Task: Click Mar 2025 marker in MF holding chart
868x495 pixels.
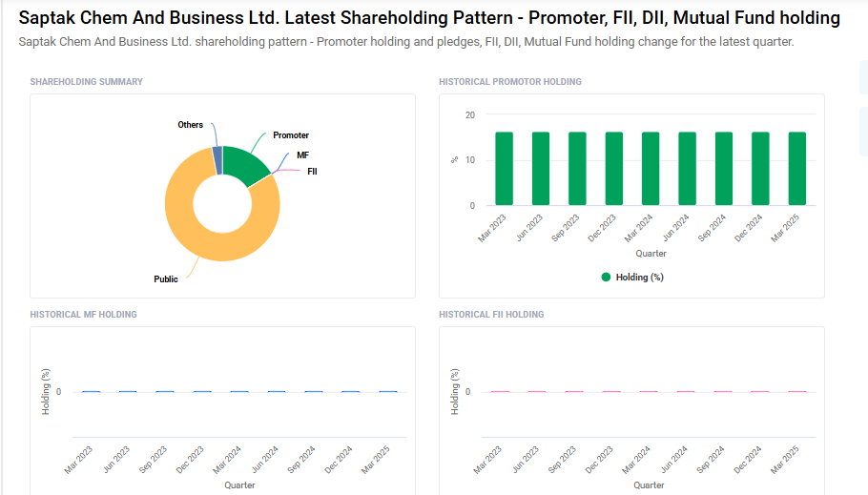Action: pyautogui.click(x=388, y=392)
